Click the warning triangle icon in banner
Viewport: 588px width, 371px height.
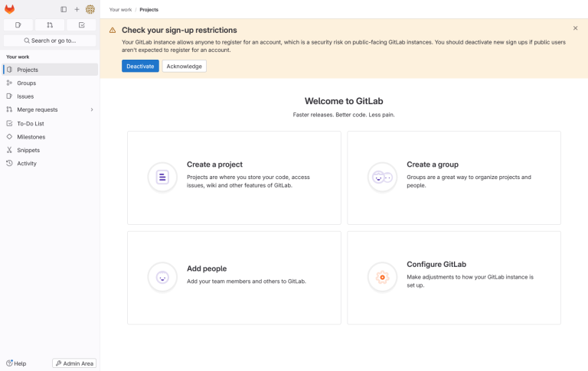[x=113, y=31]
